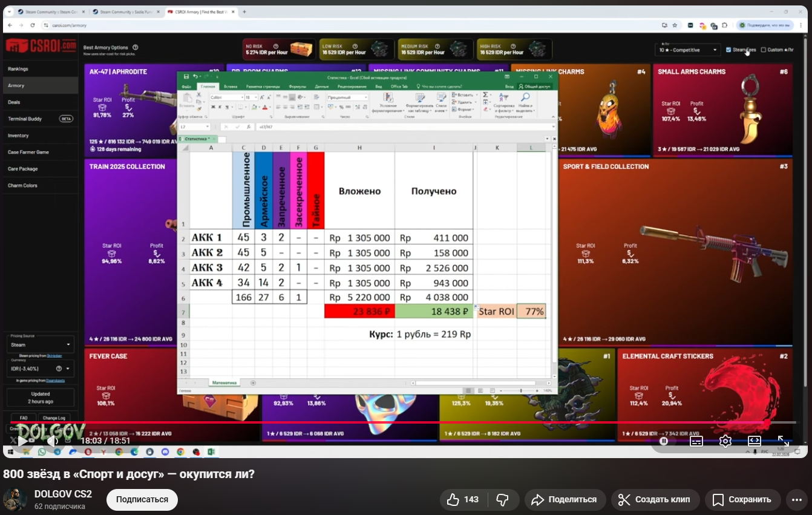The width and height of the screenshot is (812, 515).
Task: Pick the red font color swatch
Action: click(264, 108)
